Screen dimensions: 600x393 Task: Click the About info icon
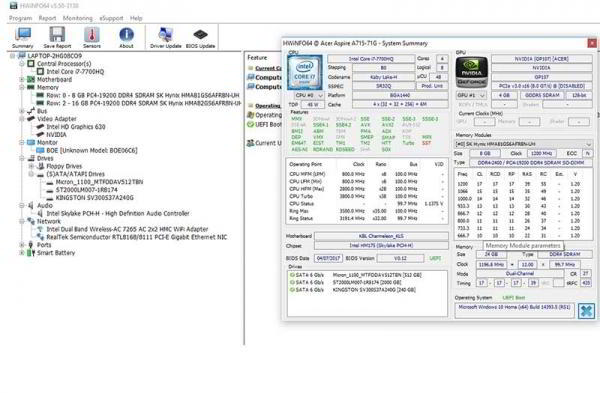click(126, 38)
